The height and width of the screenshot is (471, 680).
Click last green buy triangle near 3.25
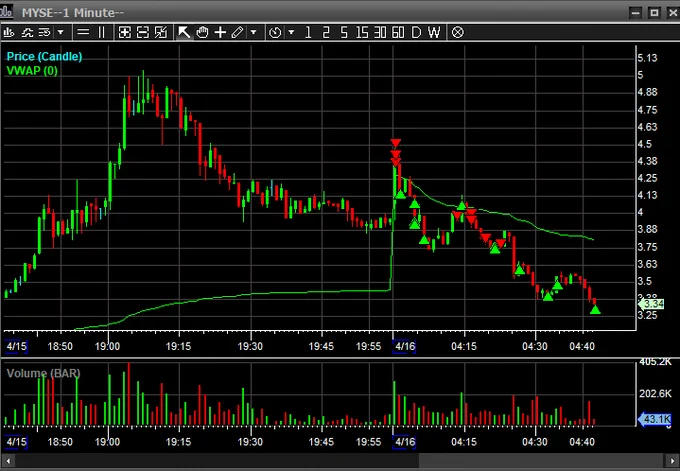[595, 310]
